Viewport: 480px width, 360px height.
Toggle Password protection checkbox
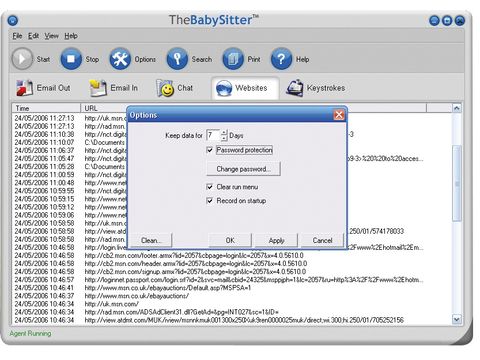(x=209, y=150)
